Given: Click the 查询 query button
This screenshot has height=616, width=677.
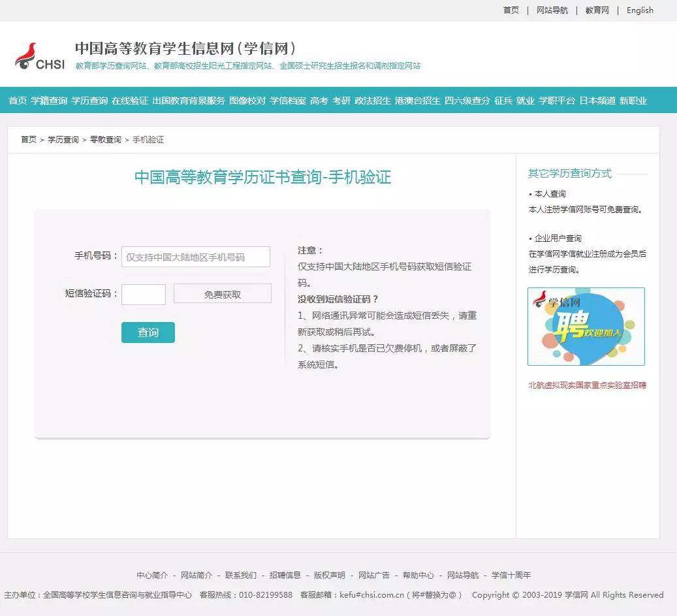Looking at the screenshot, I should coord(148,332).
